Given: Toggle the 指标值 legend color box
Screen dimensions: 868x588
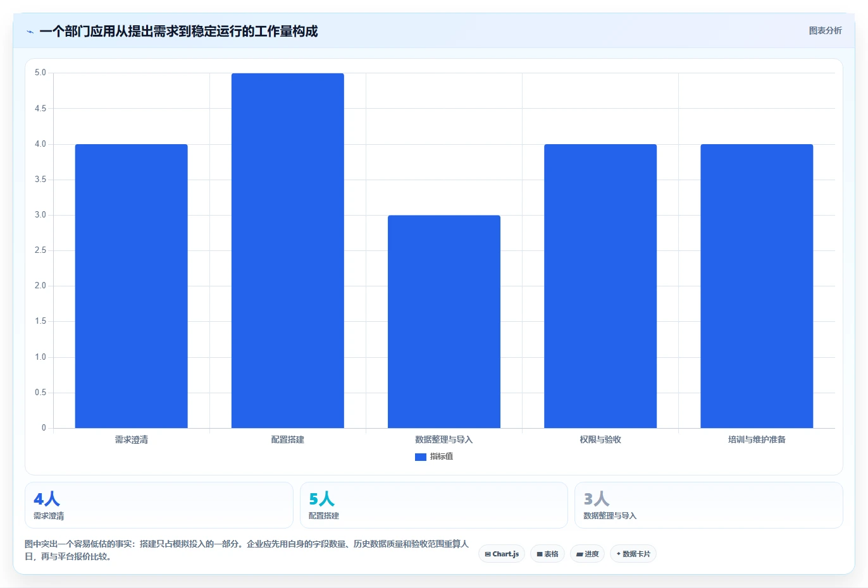Looking at the screenshot, I should tap(421, 456).
